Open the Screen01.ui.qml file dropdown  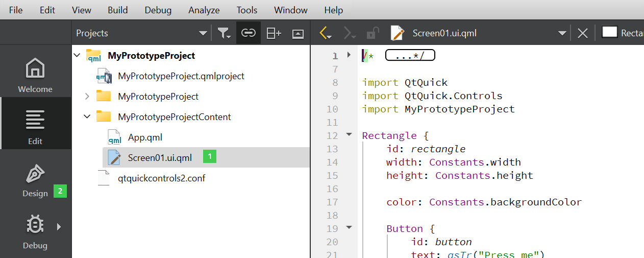562,33
